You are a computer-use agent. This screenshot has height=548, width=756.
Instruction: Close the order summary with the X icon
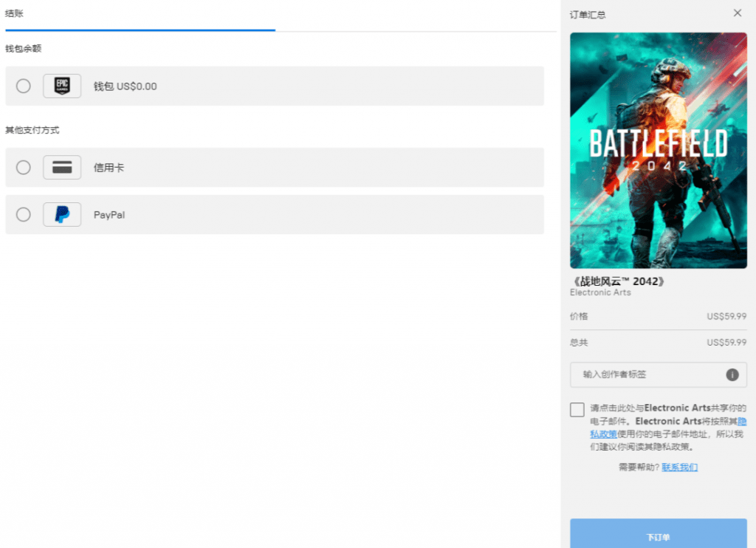(x=738, y=13)
